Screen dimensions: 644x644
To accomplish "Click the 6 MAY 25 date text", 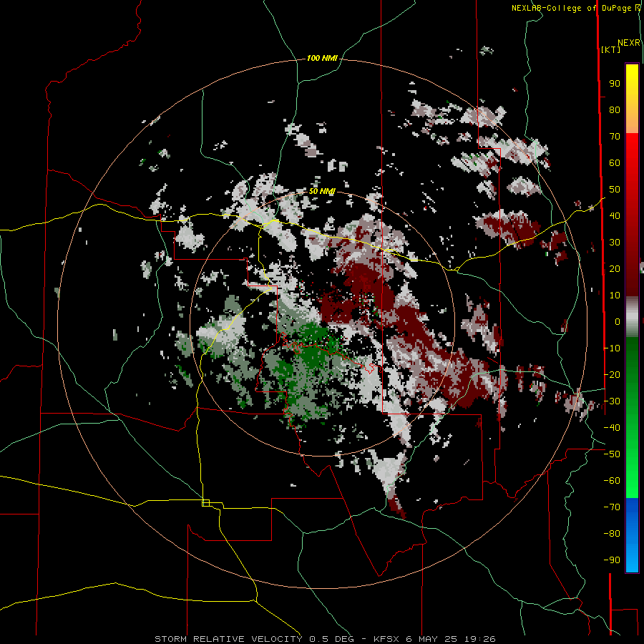I will coord(432,639).
